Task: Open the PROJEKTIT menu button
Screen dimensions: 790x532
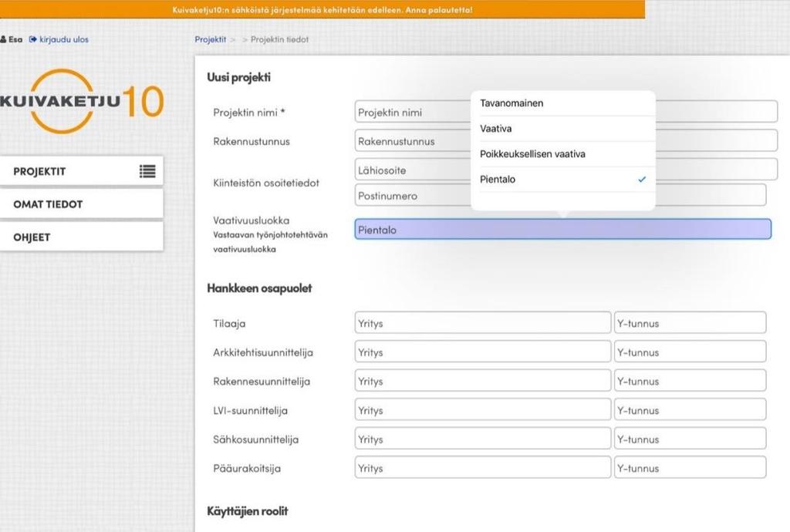Action: point(82,171)
